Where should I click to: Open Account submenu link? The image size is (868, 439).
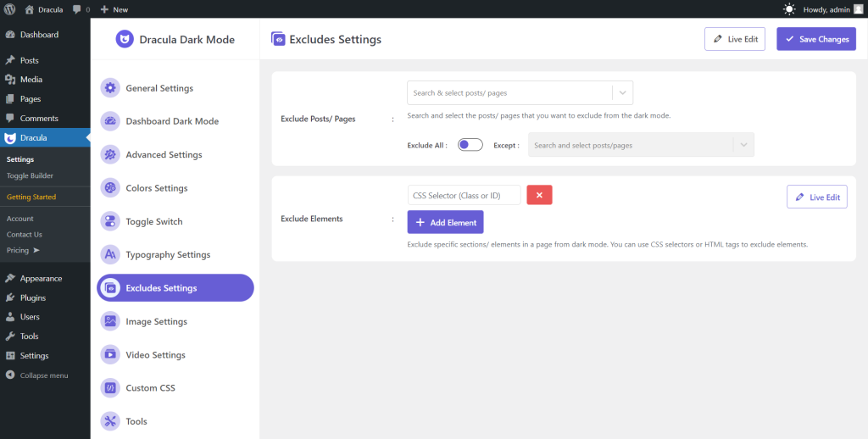[x=20, y=219]
